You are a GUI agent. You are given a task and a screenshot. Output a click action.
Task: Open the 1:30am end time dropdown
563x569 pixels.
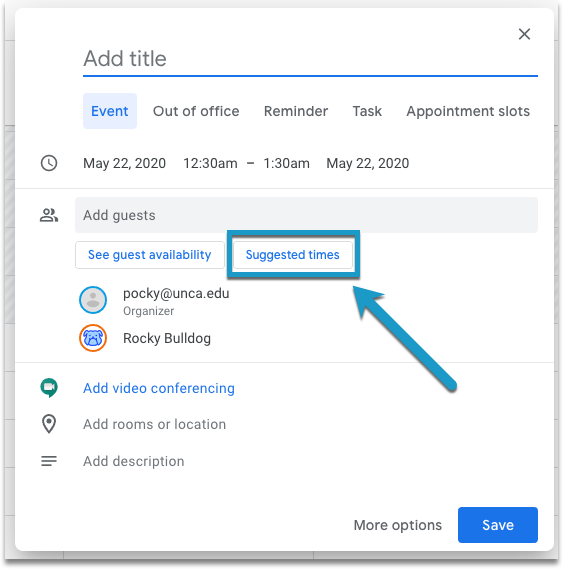tap(286, 163)
